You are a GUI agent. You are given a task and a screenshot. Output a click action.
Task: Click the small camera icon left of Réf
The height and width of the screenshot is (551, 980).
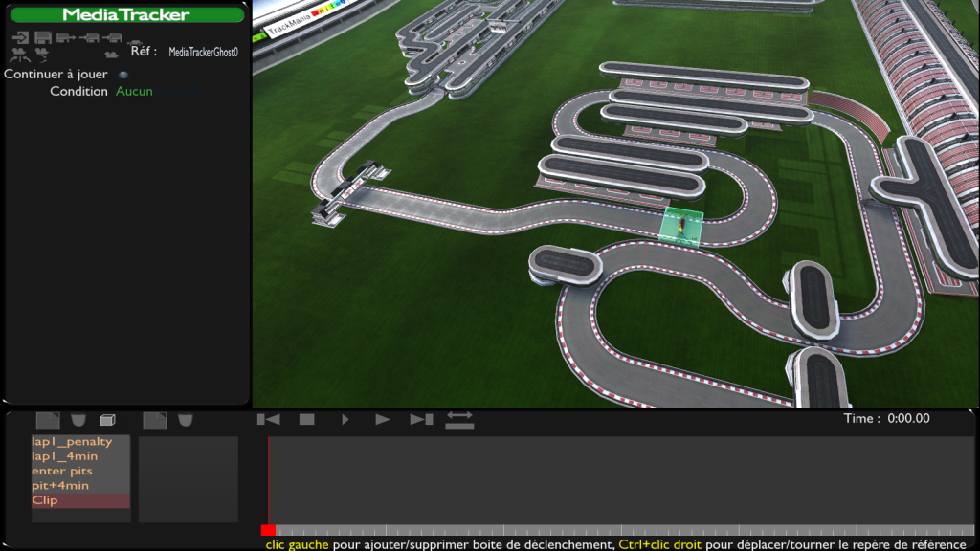111,55
